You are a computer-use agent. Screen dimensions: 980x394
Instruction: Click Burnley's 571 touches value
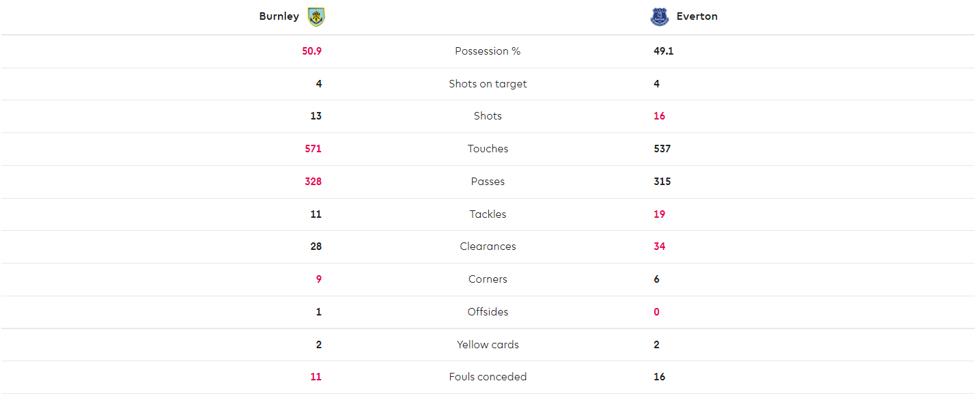[313, 149]
